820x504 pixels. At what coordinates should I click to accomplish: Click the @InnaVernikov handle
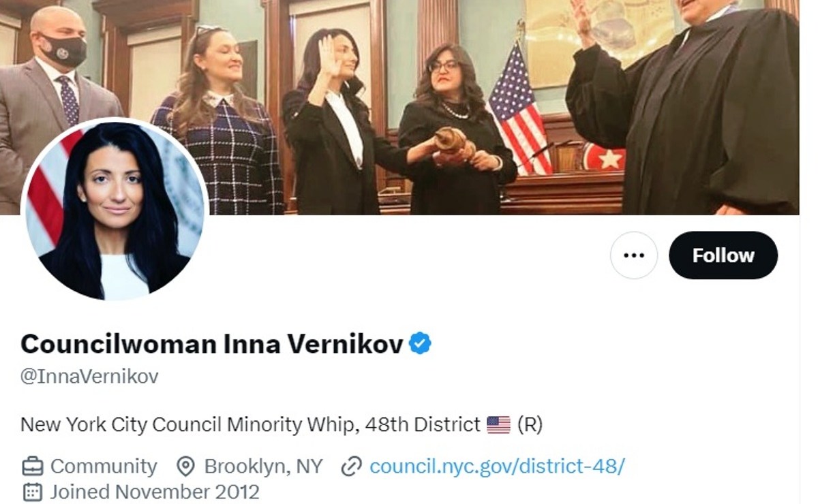[x=89, y=377]
